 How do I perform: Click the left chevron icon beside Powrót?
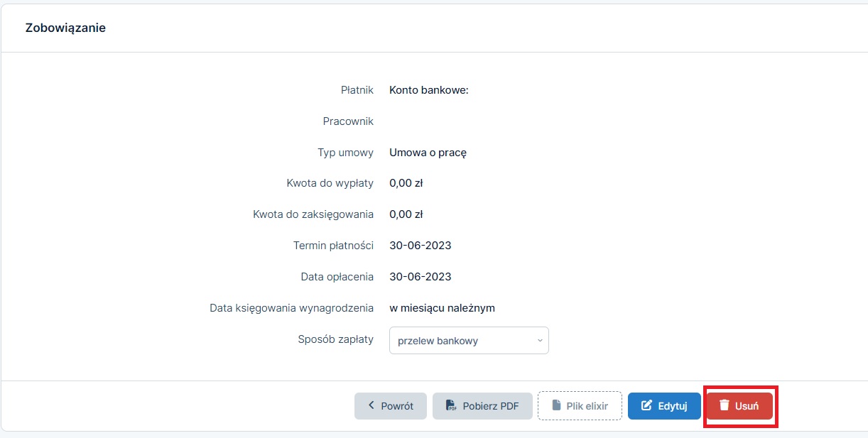coord(371,406)
